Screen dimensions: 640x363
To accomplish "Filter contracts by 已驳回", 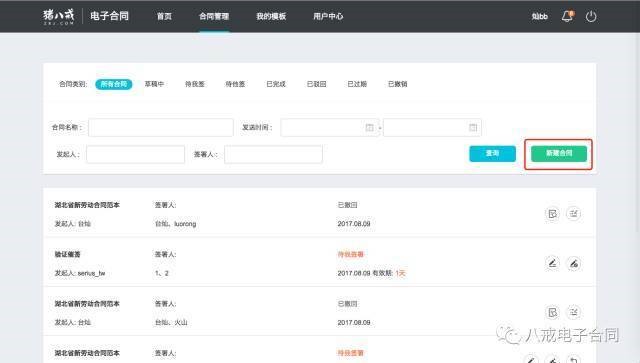I will point(316,84).
